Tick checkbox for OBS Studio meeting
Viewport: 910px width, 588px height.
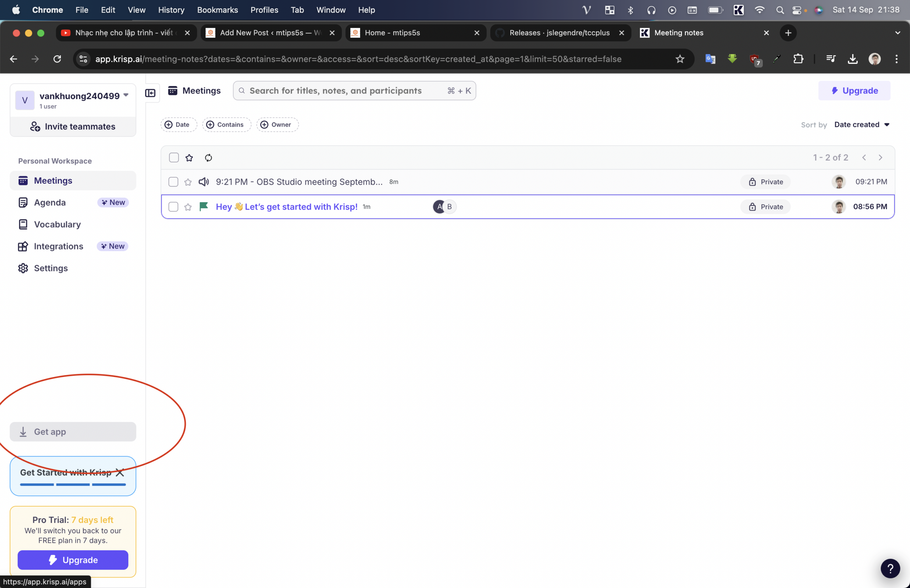click(x=173, y=182)
